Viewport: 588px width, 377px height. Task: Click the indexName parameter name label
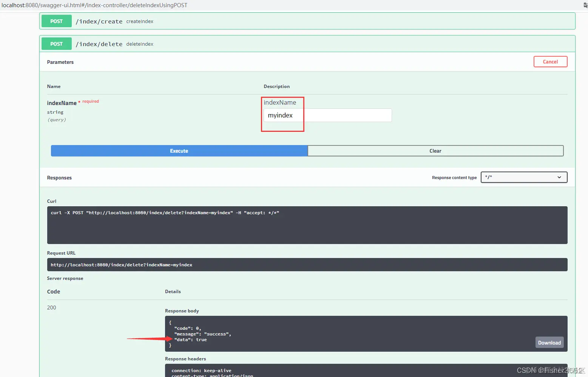[x=62, y=103]
